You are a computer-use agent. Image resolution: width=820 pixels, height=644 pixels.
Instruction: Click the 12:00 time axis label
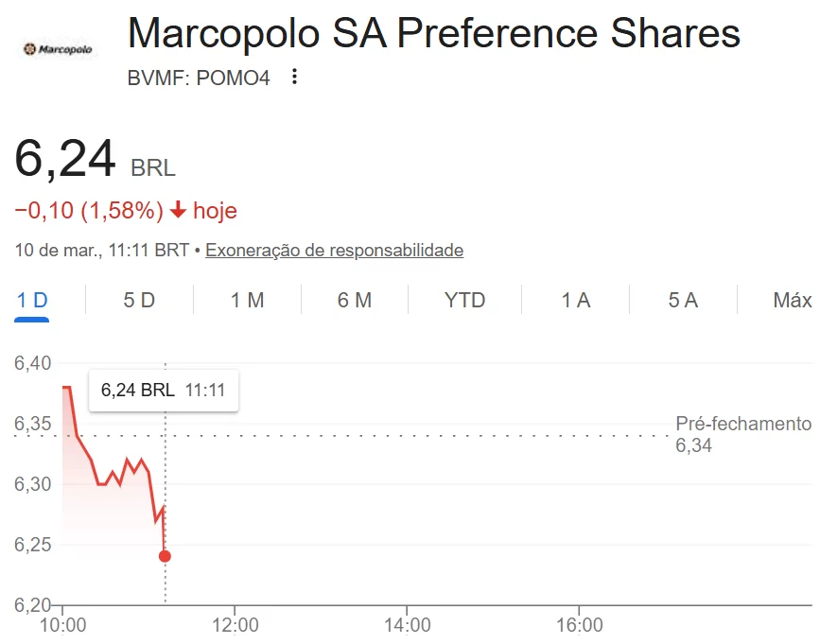[x=235, y=625]
